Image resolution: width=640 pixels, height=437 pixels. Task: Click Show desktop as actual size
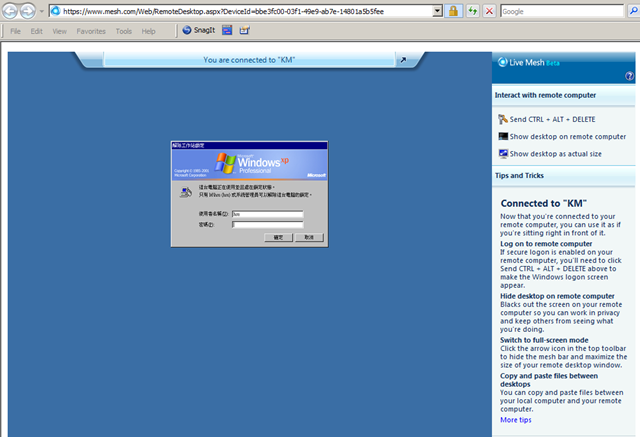tap(556, 154)
